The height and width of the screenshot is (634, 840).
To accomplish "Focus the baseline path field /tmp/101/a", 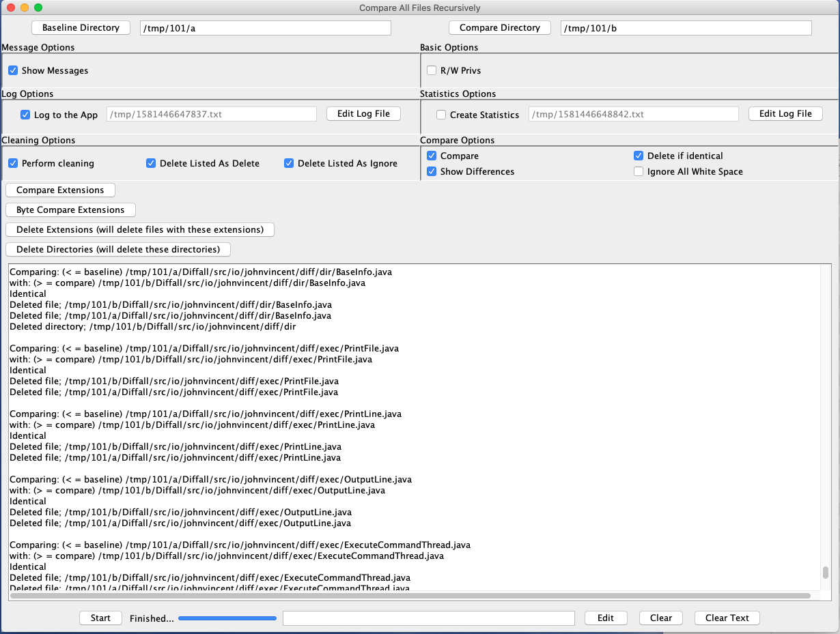I will tap(266, 28).
